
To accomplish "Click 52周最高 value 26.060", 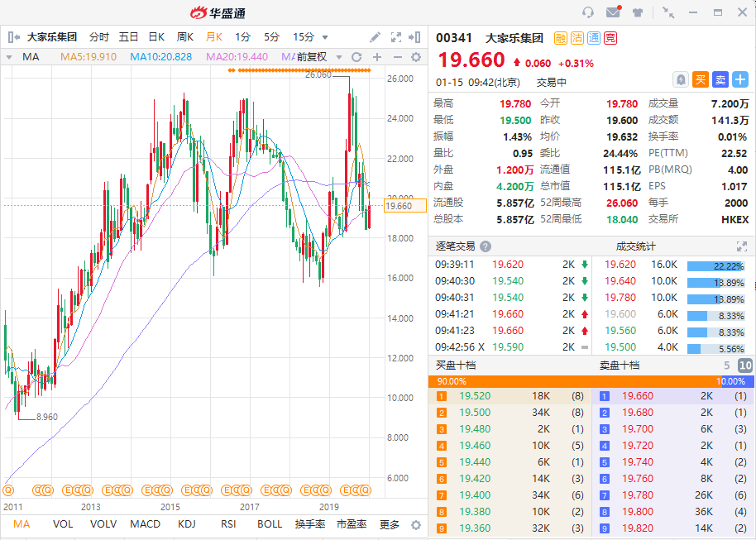I will click(622, 203).
